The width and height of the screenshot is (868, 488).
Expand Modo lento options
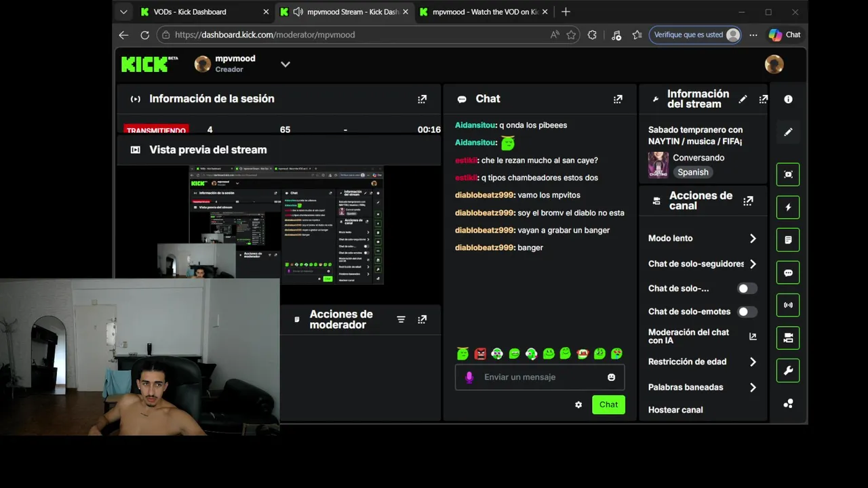pyautogui.click(x=753, y=239)
